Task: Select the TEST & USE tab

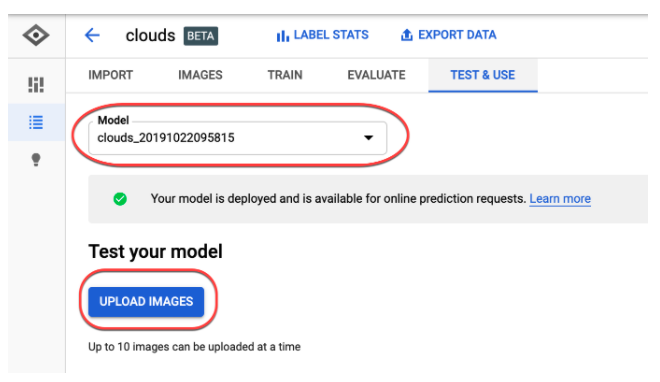Action: click(483, 75)
